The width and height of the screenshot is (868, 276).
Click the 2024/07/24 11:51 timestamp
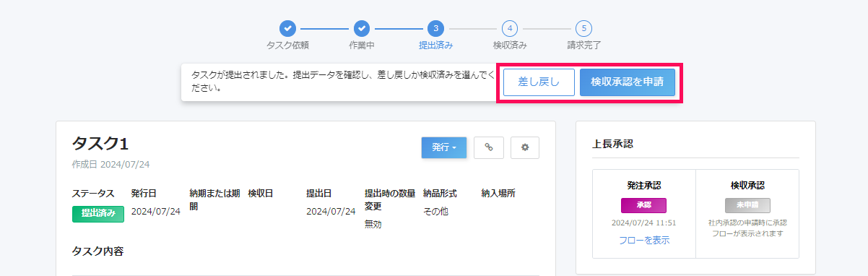tap(644, 223)
